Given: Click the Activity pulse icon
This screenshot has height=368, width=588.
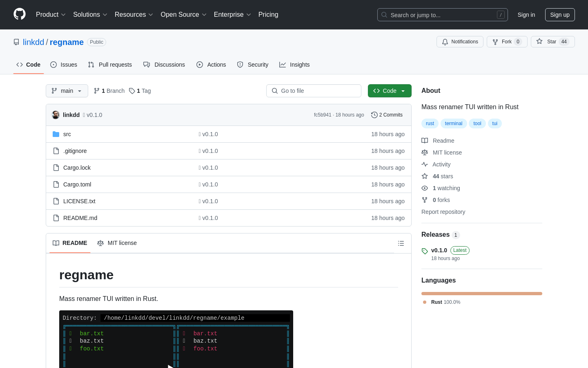Looking at the screenshot, I should pyautogui.click(x=425, y=164).
